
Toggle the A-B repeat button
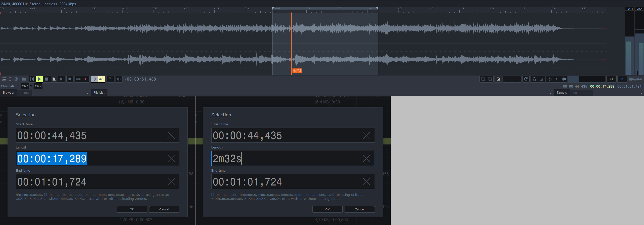click(101, 79)
